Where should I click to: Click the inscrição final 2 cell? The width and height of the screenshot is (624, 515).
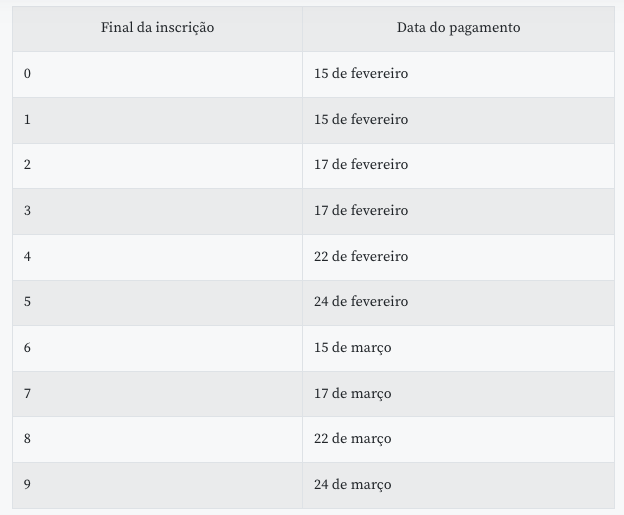point(28,165)
